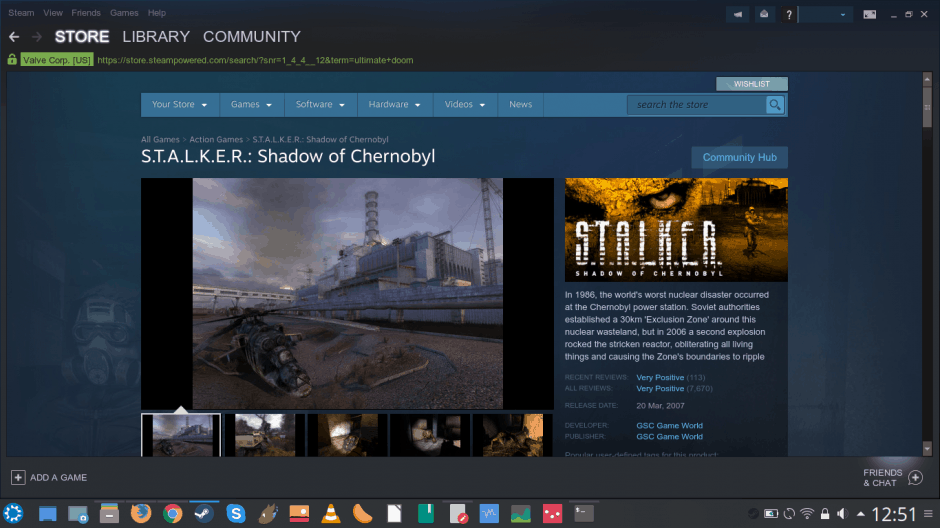This screenshot has height=528, width=940.
Task: Click the All Games breadcrumb link
Action: 160,140
